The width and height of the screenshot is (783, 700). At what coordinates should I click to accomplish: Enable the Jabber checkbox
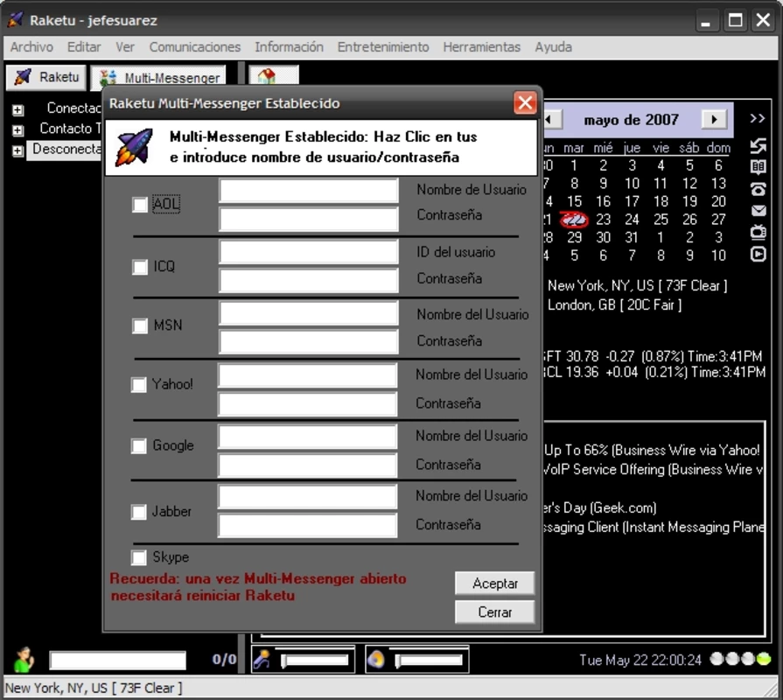(x=139, y=512)
